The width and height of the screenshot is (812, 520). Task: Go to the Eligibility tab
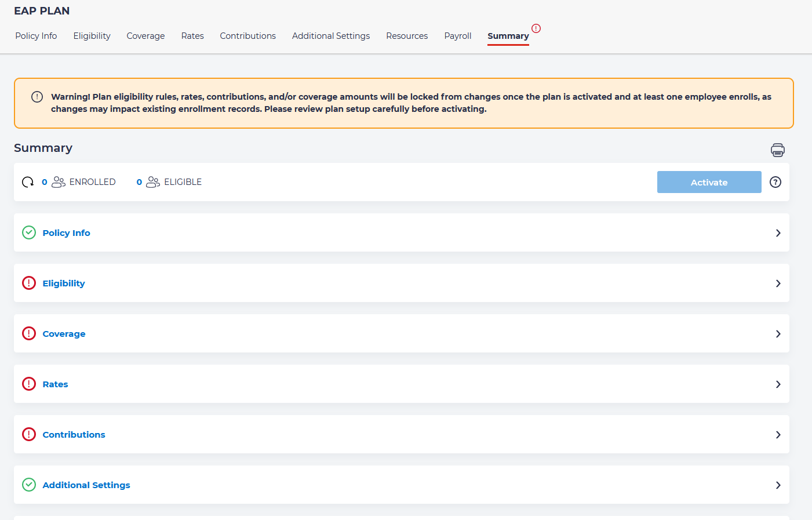92,36
